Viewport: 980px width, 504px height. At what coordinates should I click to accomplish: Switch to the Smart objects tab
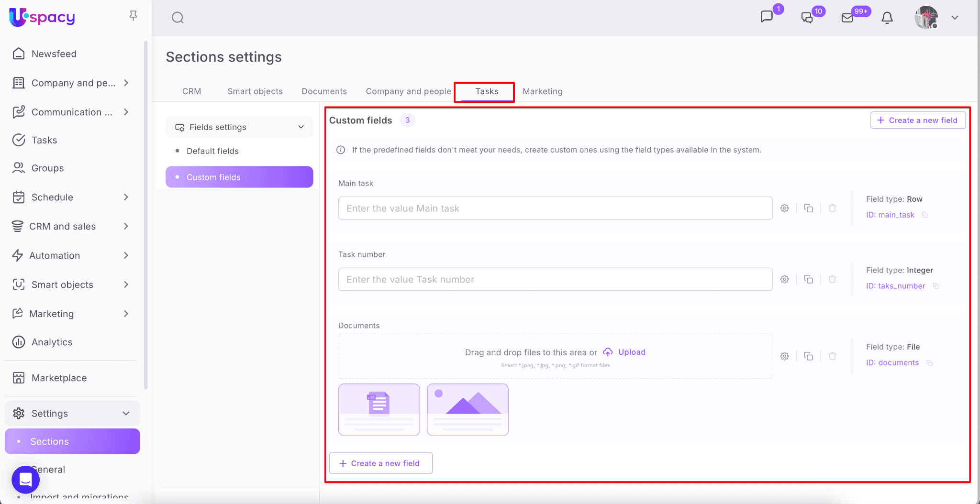pyautogui.click(x=255, y=91)
